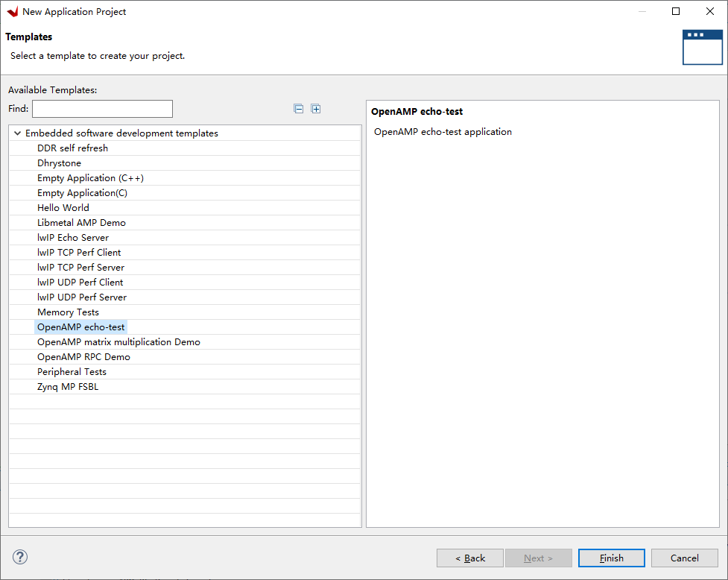Choose the Memory Tests template
The height and width of the screenshot is (580, 728).
pos(68,312)
